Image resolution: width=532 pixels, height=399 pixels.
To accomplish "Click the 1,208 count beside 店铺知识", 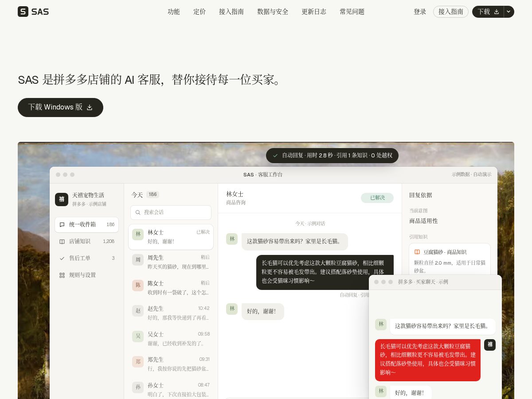I will (x=109, y=241).
